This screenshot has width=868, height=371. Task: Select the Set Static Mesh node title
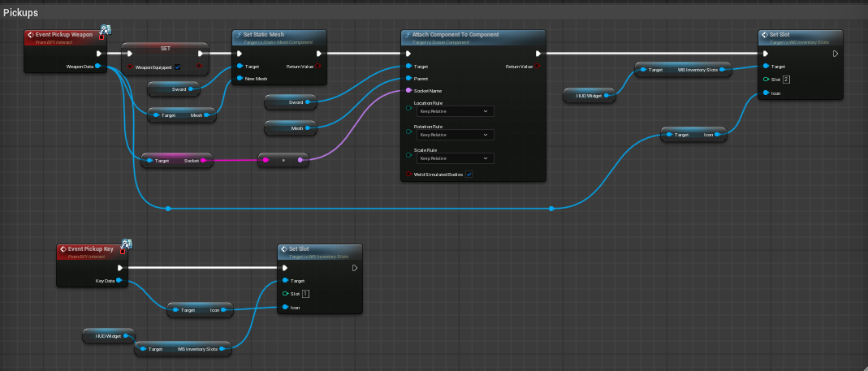[x=265, y=34]
